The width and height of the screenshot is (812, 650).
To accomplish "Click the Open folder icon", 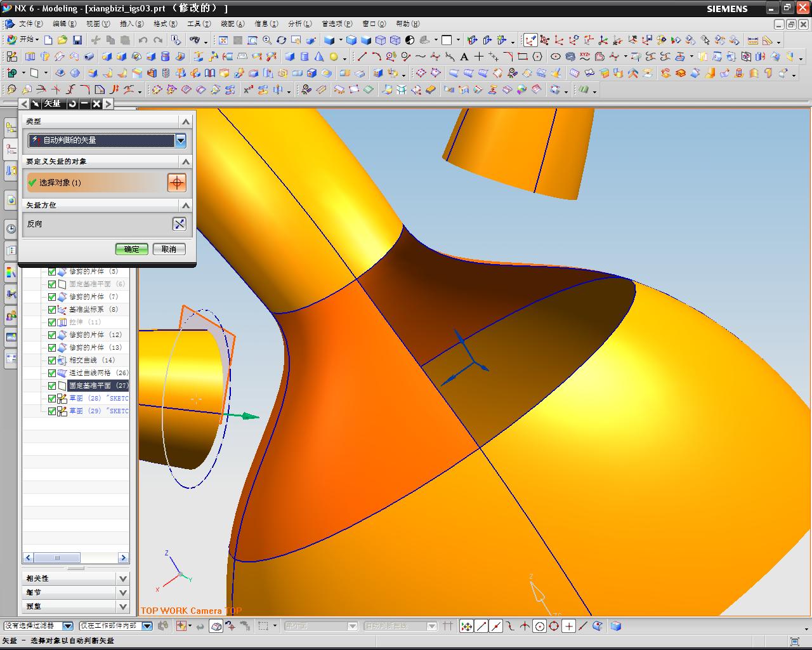I will (x=62, y=40).
